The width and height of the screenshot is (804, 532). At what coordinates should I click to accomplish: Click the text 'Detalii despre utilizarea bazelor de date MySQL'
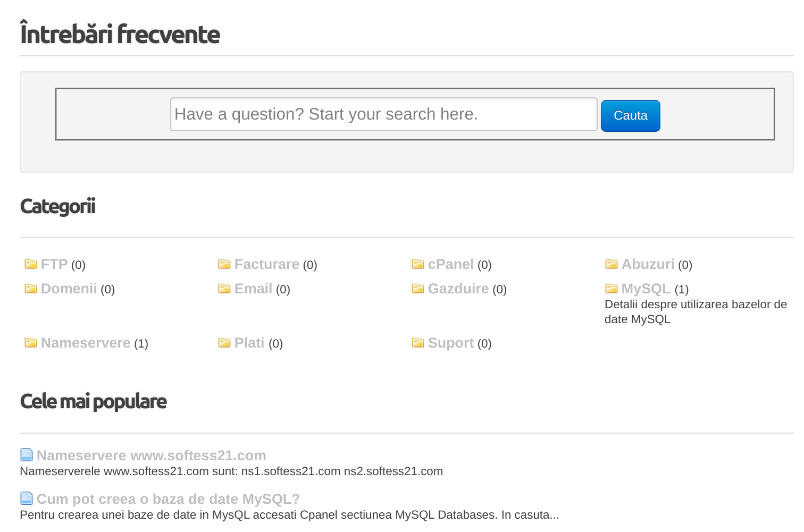tap(696, 312)
